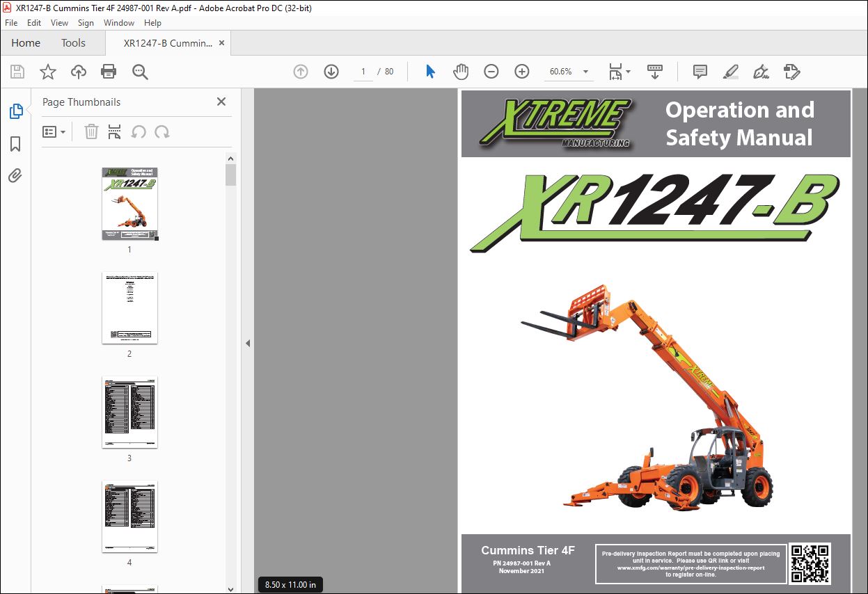Activate the Hand pan tool
The image size is (868, 594).
461,72
